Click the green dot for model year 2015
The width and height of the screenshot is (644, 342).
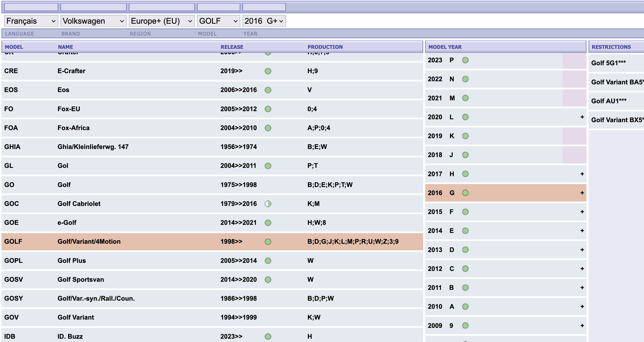click(x=465, y=212)
